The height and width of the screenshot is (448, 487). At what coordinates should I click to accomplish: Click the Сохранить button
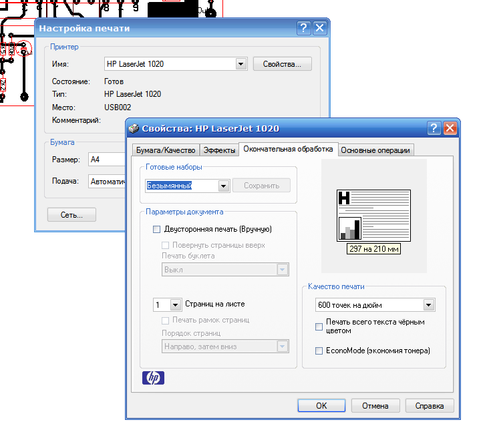tap(261, 186)
